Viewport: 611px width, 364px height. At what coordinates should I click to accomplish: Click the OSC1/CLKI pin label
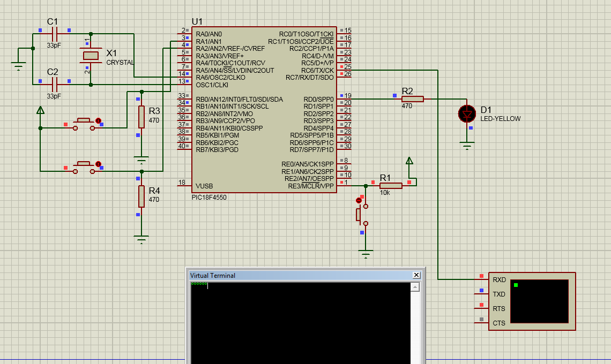tap(212, 85)
